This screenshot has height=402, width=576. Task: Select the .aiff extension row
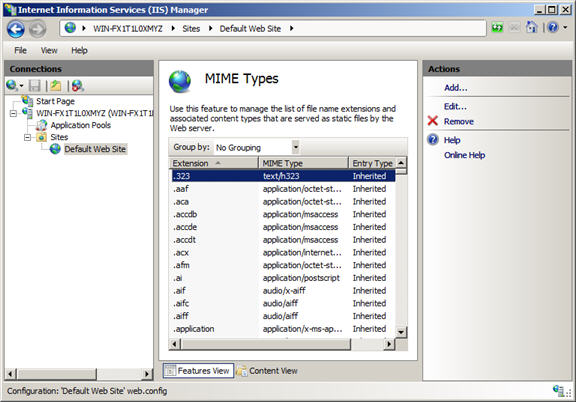[x=283, y=316]
